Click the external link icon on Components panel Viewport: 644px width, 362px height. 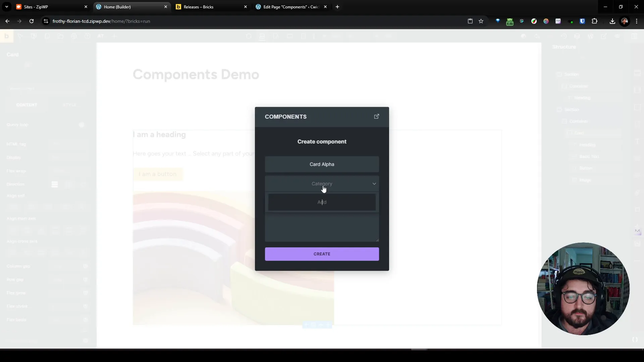(x=376, y=116)
